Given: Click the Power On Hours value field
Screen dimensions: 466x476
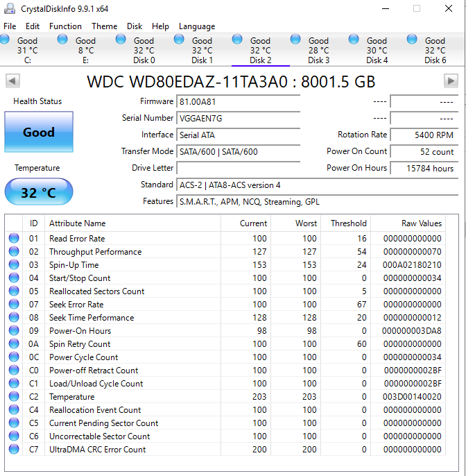Looking at the screenshot, I should pos(424,168).
